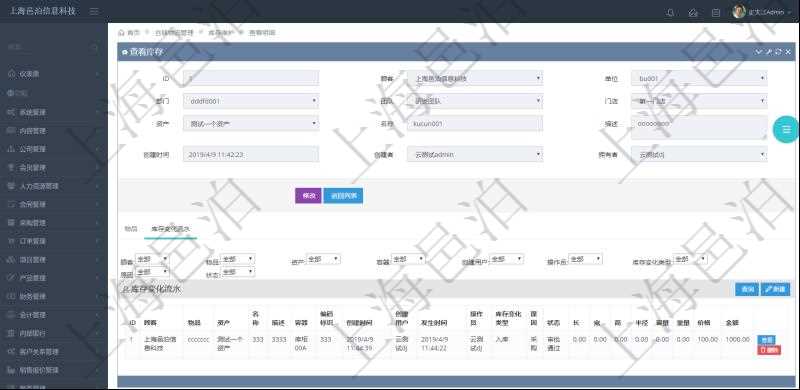800x390 pixels.
Task: Open the 单位 dropdown showing bu001
Action: click(699, 79)
